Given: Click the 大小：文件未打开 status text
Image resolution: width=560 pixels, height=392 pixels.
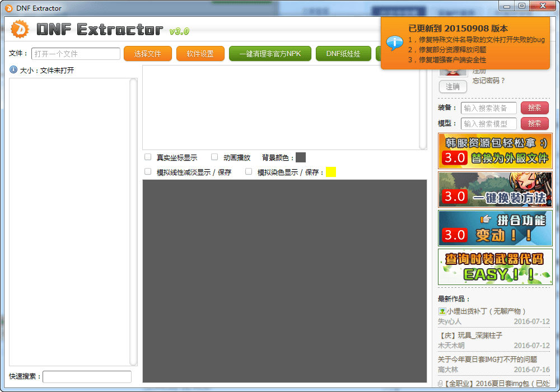Looking at the screenshot, I should tap(47, 71).
